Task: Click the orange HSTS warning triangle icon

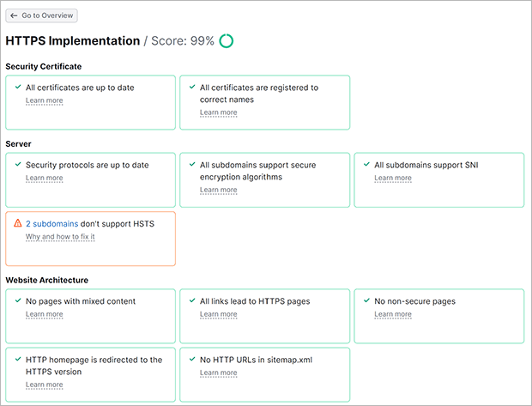Action: pyautogui.click(x=18, y=222)
